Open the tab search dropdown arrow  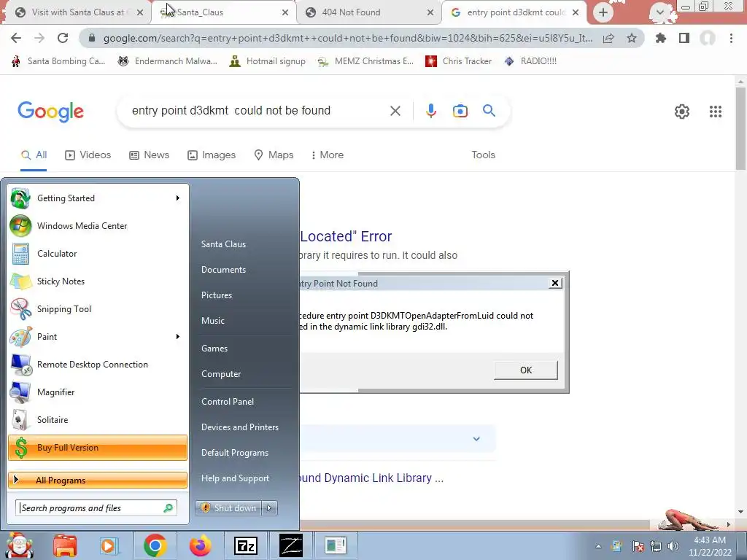(x=659, y=12)
